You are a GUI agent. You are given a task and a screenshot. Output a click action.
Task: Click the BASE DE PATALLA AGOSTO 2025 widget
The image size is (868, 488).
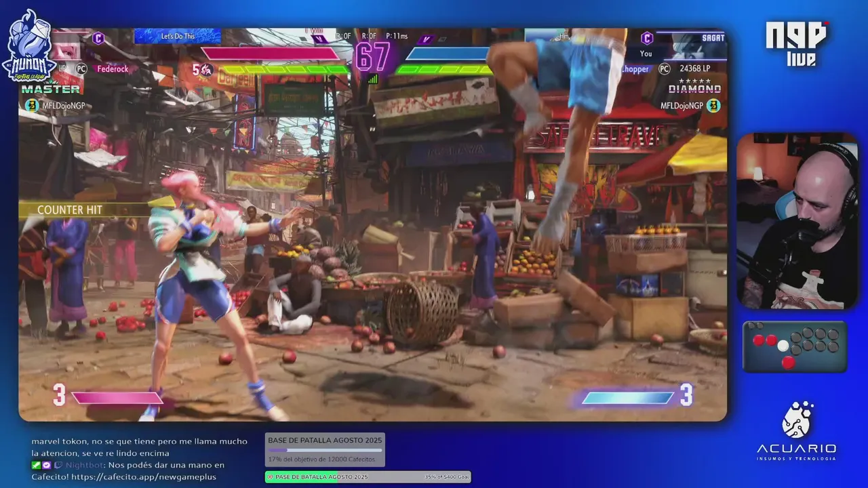coord(325,450)
